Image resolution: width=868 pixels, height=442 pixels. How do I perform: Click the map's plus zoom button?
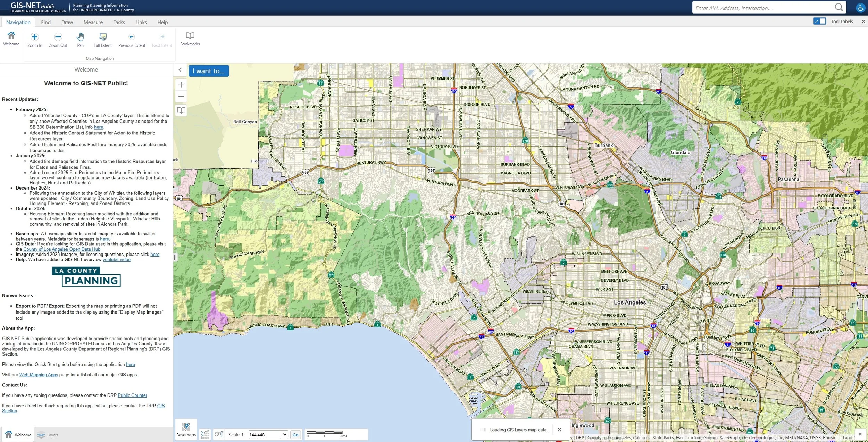tap(181, 85)
